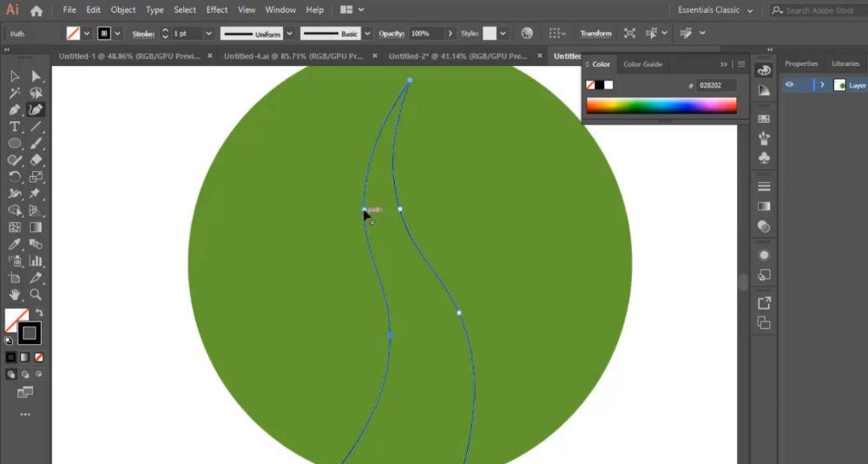868x464 pixels.
Task: Click the Home icon
Action: click(x=36, y=10)
